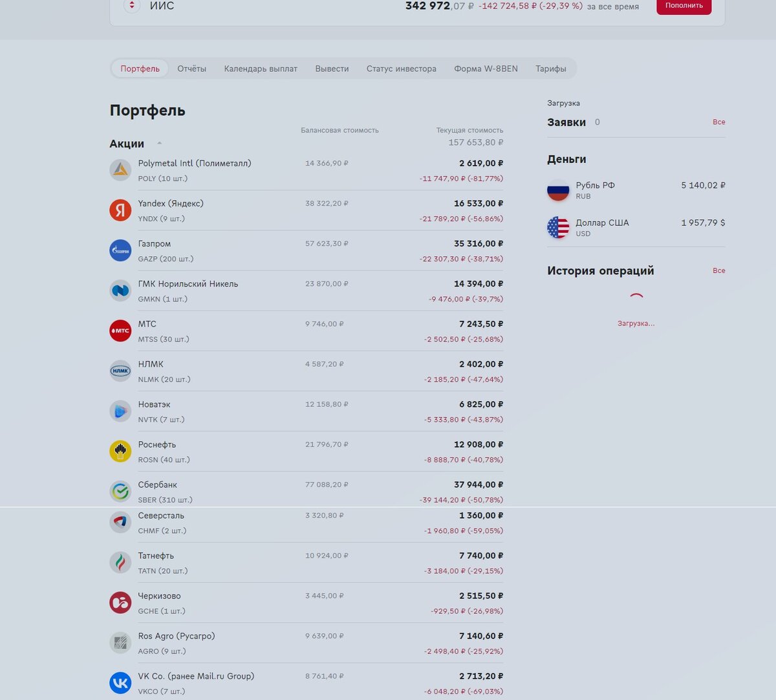The width and height of the screenshot is (776, 700).
Task: Open the Yandex (Яндекс) stock
Action: click(x=171, y=203)
